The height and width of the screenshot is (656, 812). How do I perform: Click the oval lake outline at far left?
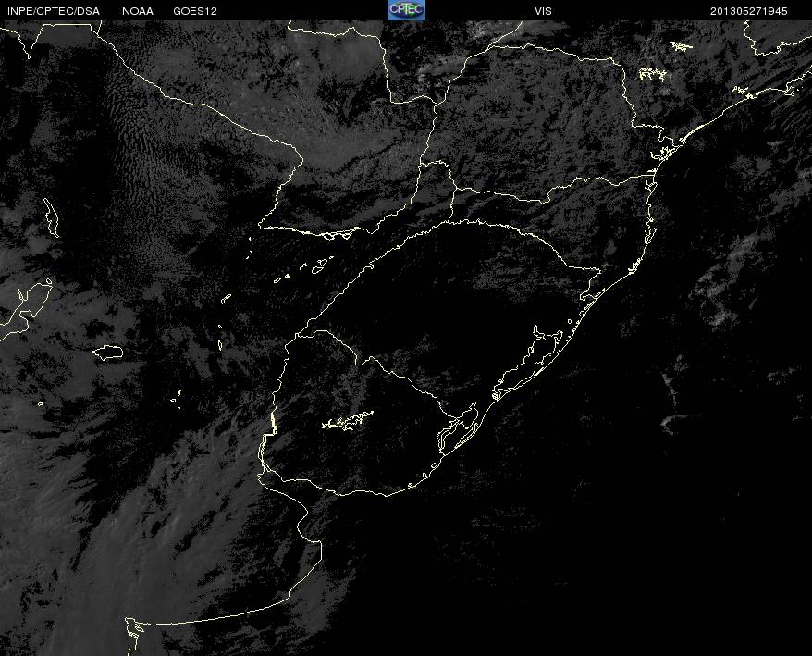click(108, 352)
